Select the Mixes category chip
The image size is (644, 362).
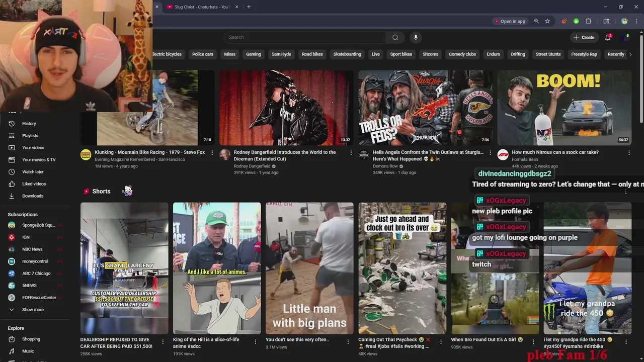230,54
